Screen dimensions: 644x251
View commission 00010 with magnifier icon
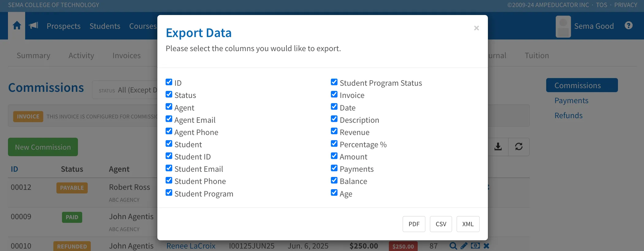tap(453, 246)
